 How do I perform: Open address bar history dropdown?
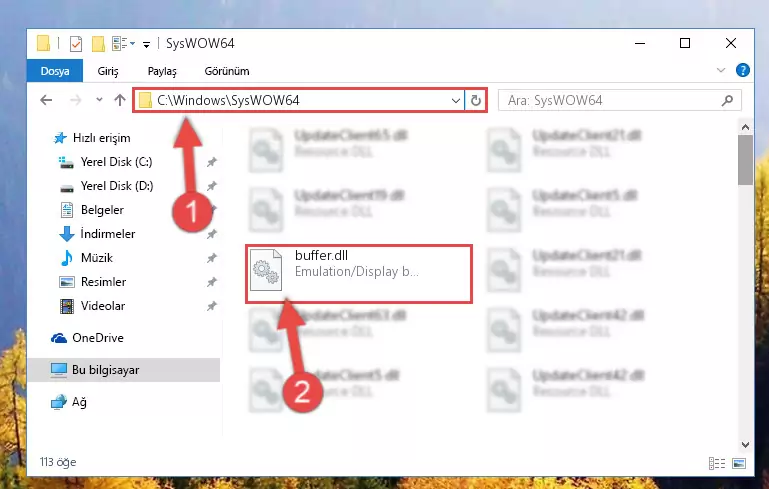tap(456, 101)
